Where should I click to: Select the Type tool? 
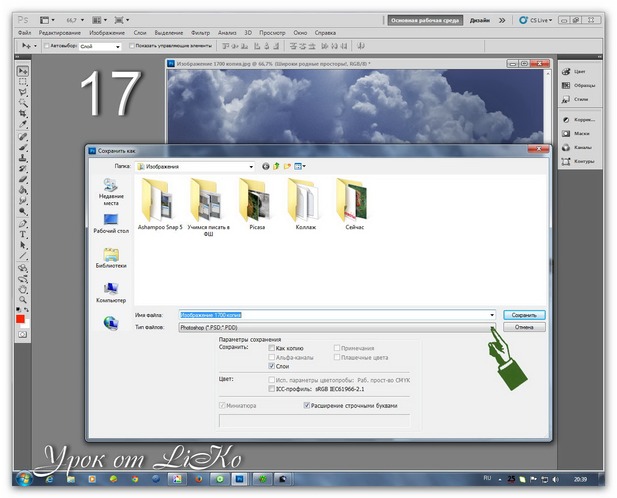pos(23,234)
